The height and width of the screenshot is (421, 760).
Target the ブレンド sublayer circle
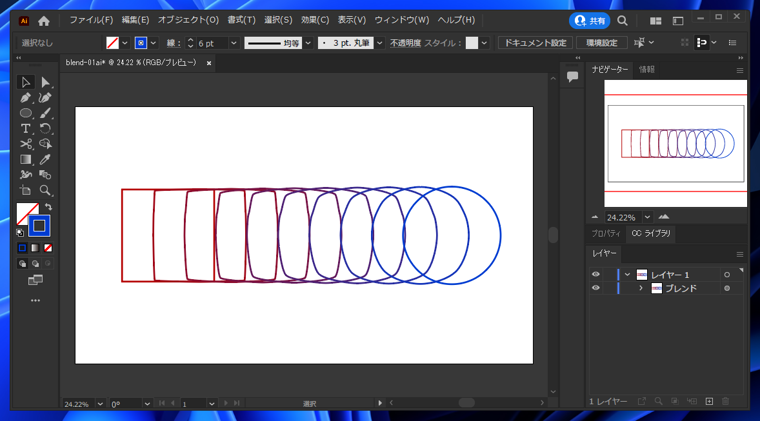coord(727,288)
